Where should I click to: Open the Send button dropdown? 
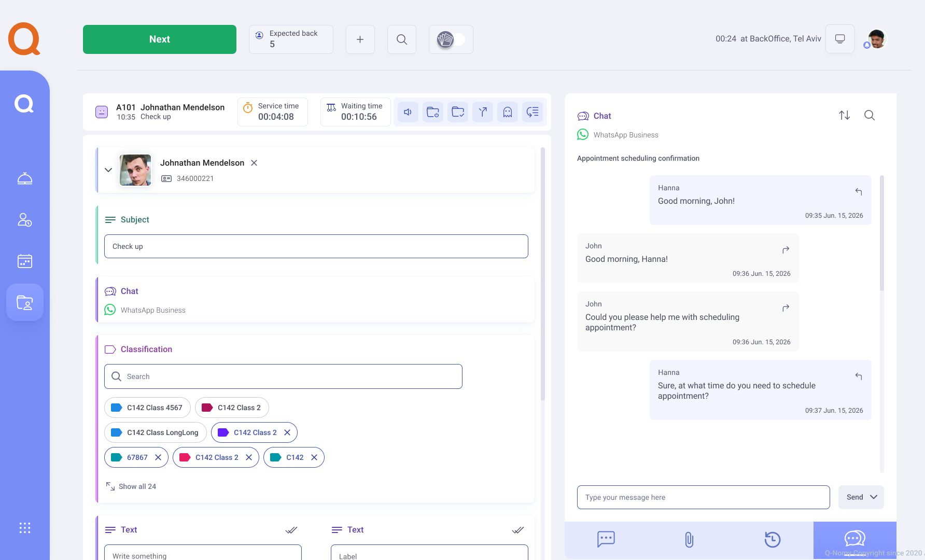[x=874, y=497]
